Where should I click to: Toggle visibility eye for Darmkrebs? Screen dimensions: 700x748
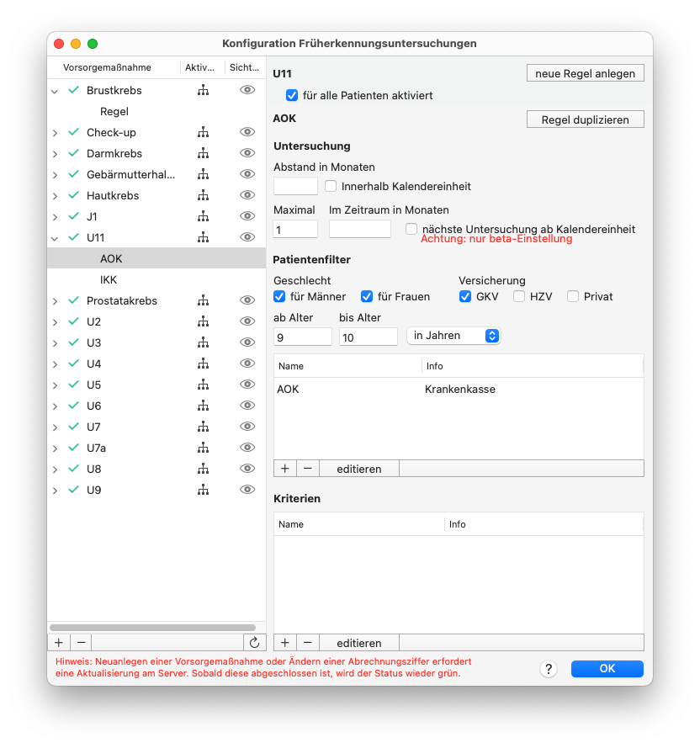pyautogui.click(x=247, y=153)
